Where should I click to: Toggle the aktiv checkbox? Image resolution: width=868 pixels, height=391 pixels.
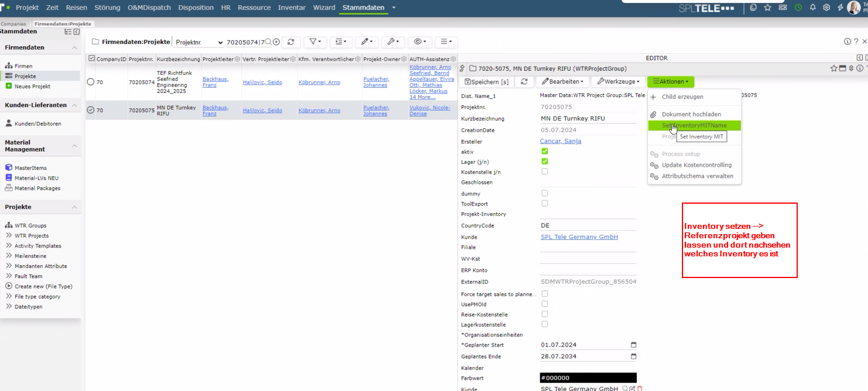click(545, 151)
